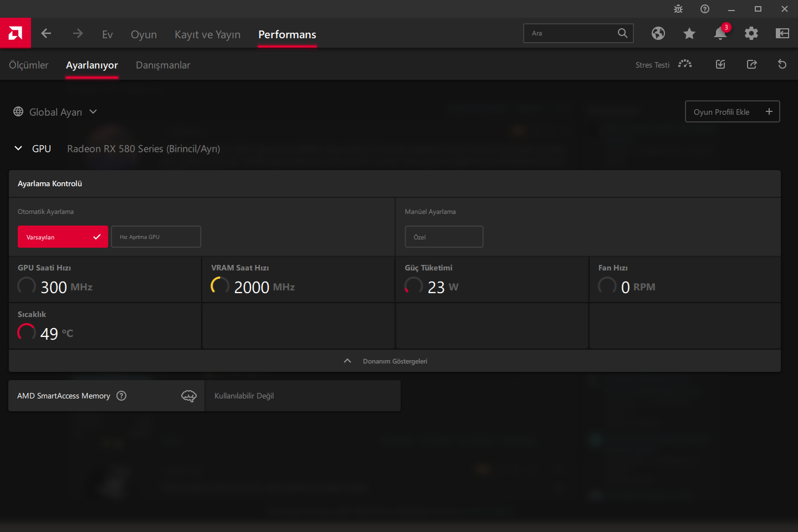
Task: Open settings gear icon
Action: point(751,33)
